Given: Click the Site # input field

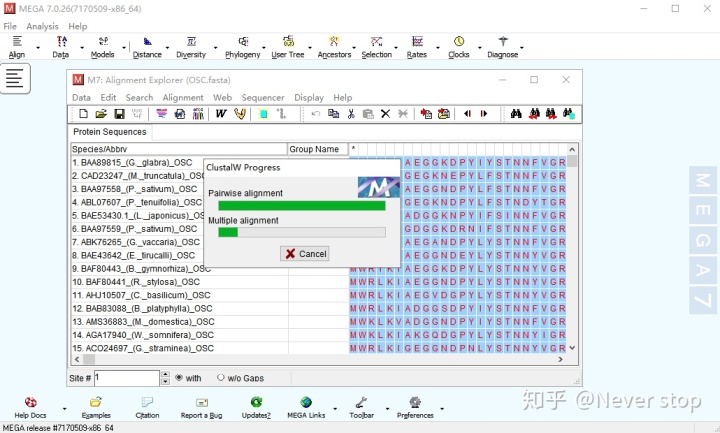Looking at the screenshot, I should tap(127, 378).
